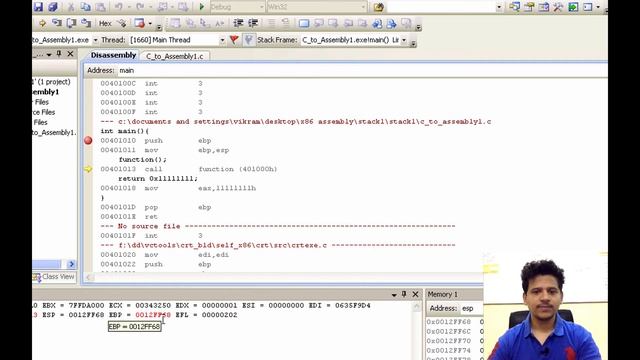This screenshot has height=360, width=640.
Task: Open Registers panel window position menu
Action: tap(394, 294)
